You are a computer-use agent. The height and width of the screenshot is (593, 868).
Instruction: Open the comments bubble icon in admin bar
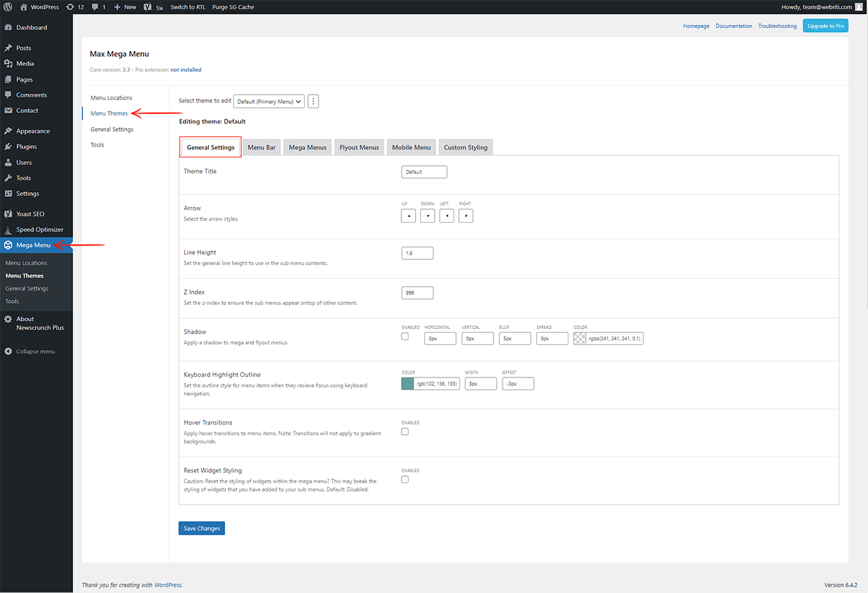click(95, 7)
